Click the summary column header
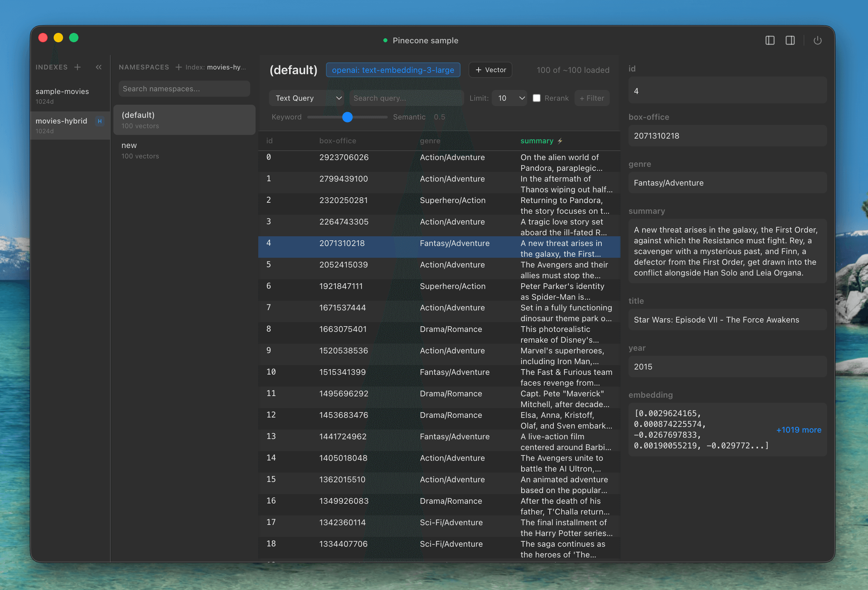The height and width of the screenshot is (590, 868). tap(537, 141)
